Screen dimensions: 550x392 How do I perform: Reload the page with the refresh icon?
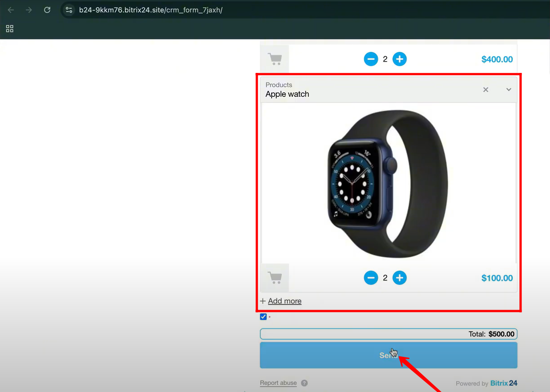coord(47,10)
